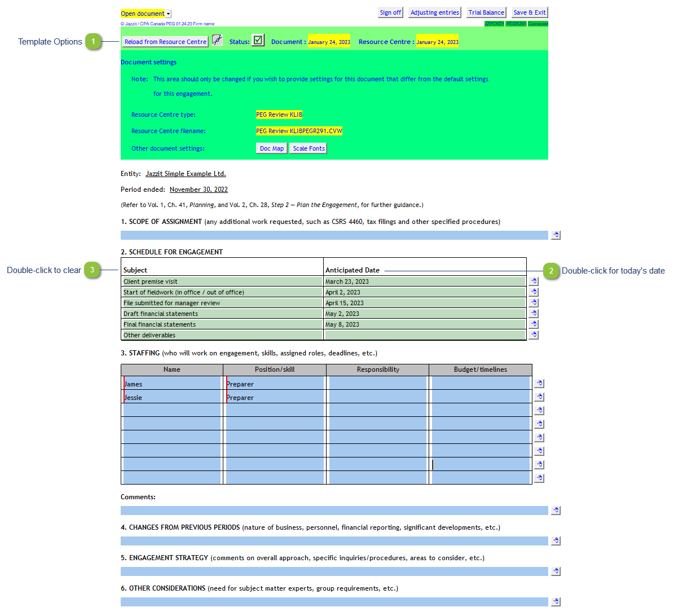The width and height of the screenshot is (674, 616).
Task: Open the Trial Balance
Action: pyautogui.click(x=486, y=12)
